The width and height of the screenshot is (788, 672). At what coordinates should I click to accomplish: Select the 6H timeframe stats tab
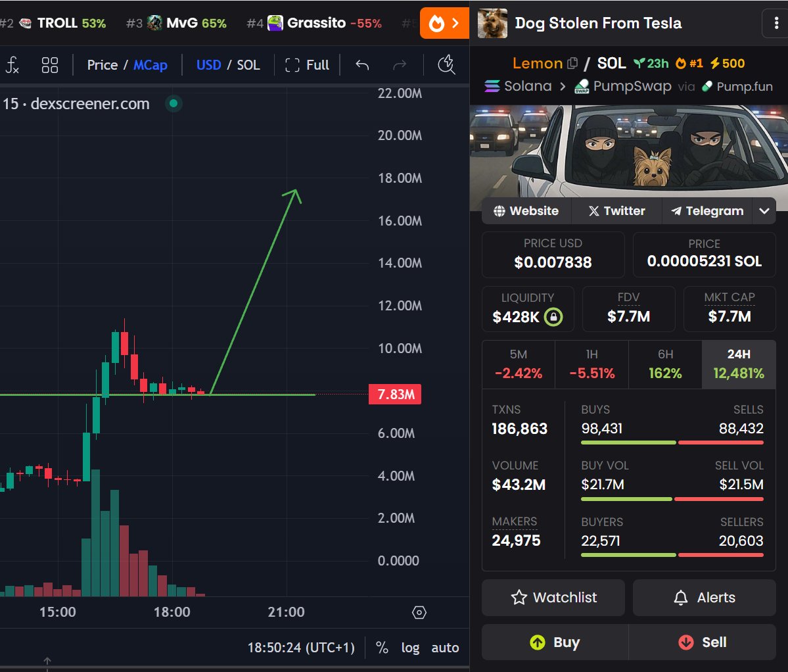click(x=665, y=364)
